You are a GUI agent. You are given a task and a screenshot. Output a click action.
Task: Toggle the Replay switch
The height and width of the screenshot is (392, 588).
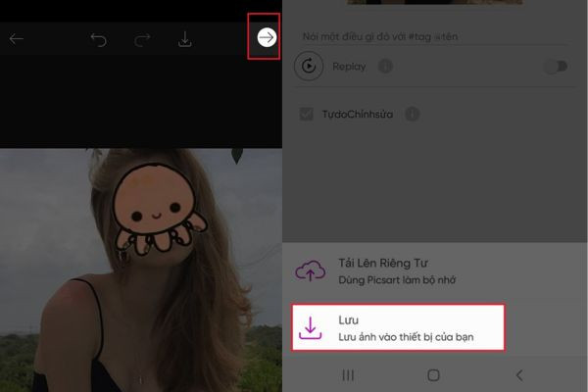556,67
